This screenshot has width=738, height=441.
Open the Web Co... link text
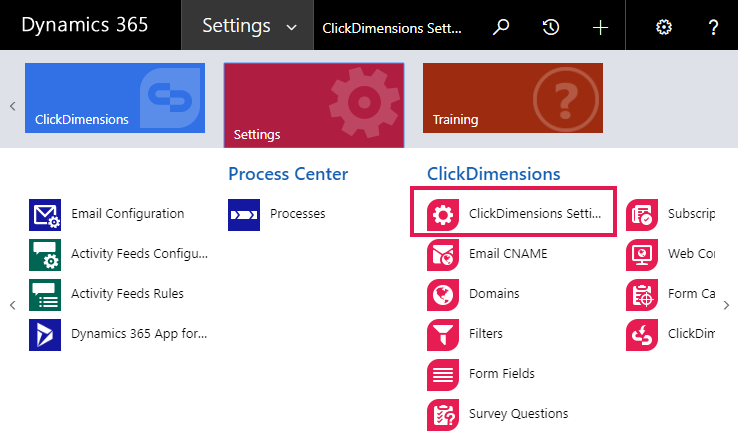[691, 254]
